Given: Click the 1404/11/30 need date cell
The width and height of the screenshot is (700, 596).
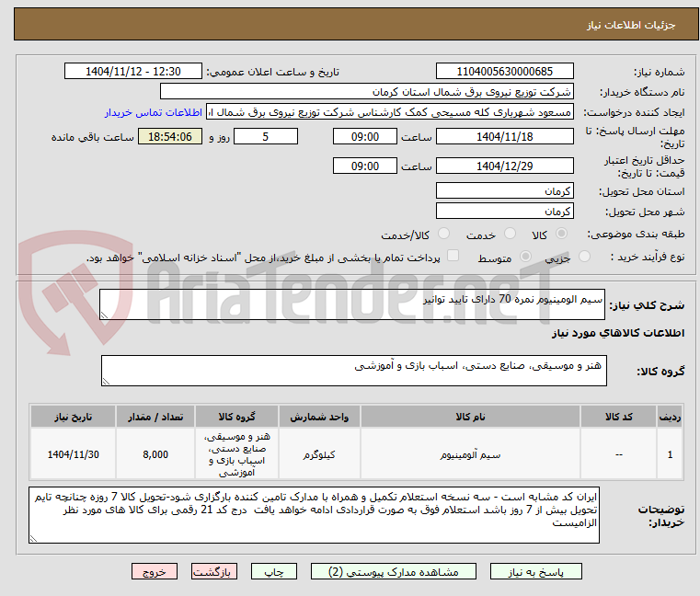Looking at the screenshot, I should pos(74,454).
